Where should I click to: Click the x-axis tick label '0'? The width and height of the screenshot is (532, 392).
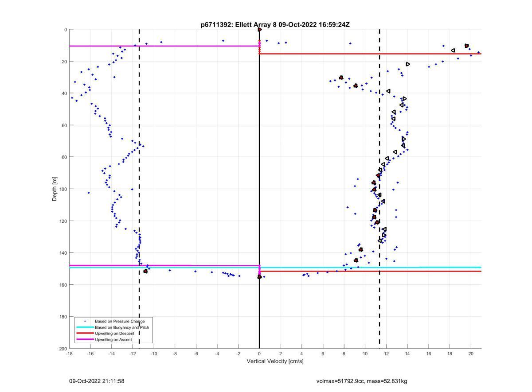[259, 353]
